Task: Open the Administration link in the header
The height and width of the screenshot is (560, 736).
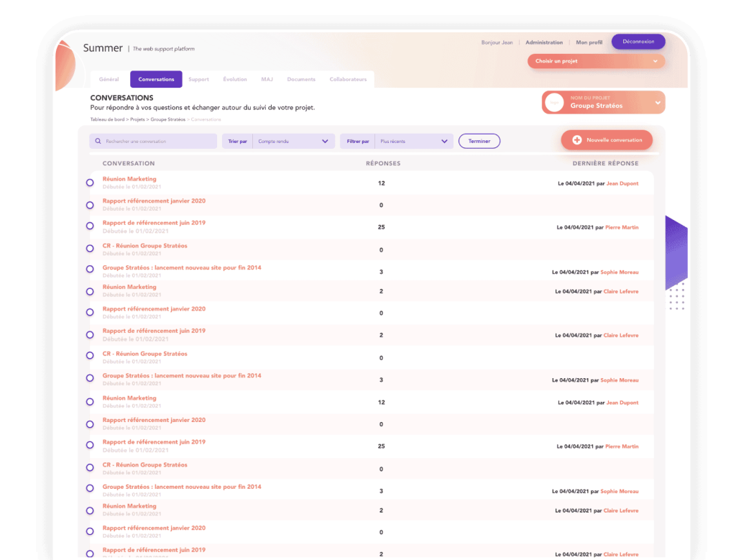Action: (x=544, y=42)
